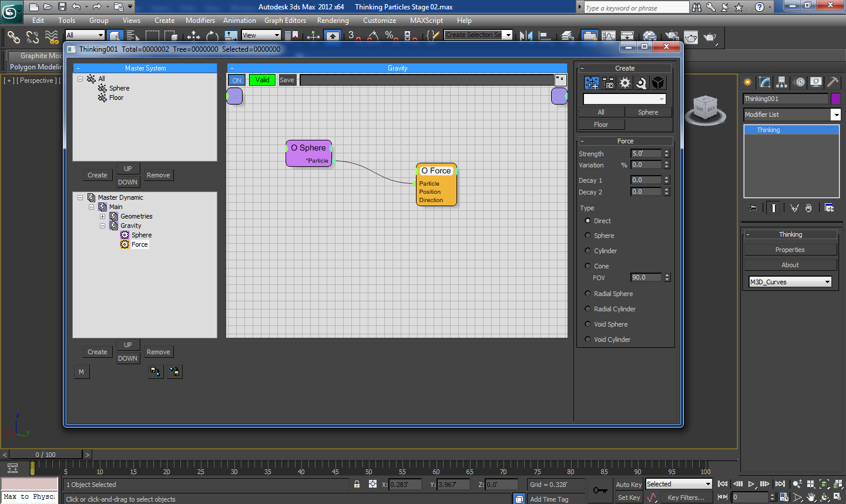Click the Floor group button in Create rollout
The width and height of the screenshot is (846, 504).
pos(601,125)
